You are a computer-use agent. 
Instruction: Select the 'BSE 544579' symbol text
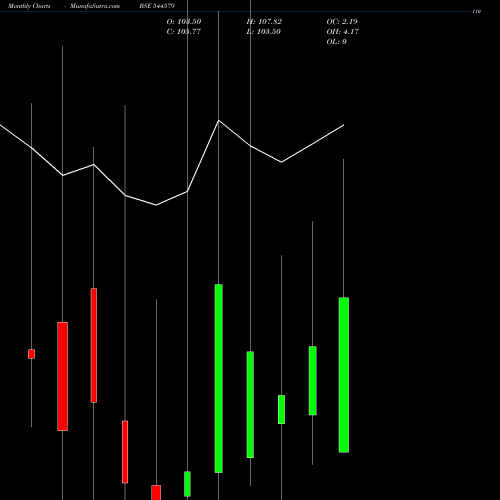pyautogui.click(x=157, y=6)
